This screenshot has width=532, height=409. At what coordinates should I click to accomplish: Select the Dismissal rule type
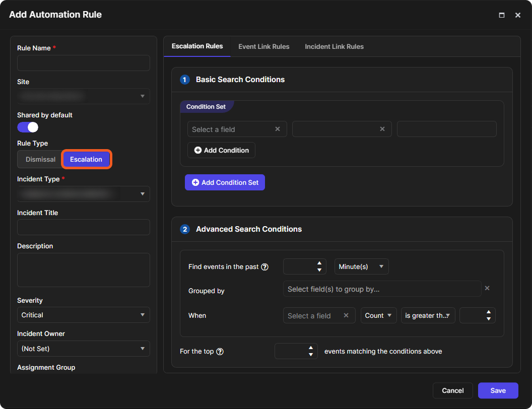(40, 159)
